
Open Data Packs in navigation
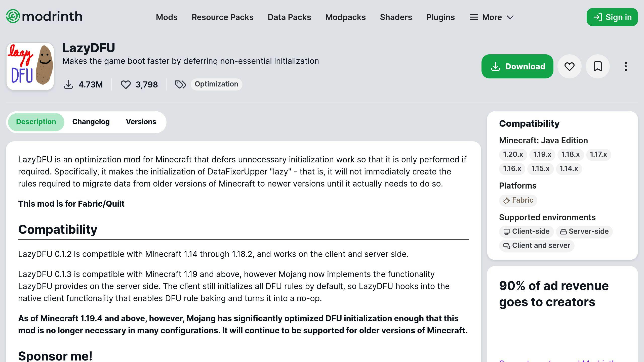click(x=289, y=17)
